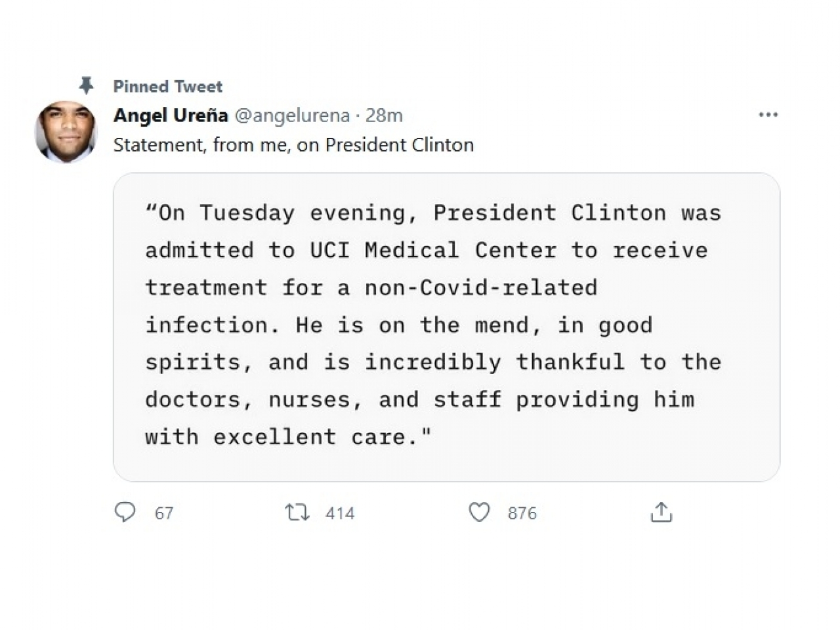Open the three-dot more options menu
Screen dimensions: 840x630
tap(768, 115)
